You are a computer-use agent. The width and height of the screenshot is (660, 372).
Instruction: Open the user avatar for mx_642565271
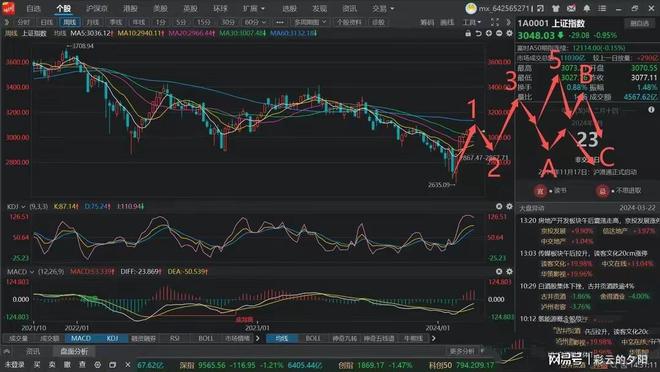(x=471, y=8)
